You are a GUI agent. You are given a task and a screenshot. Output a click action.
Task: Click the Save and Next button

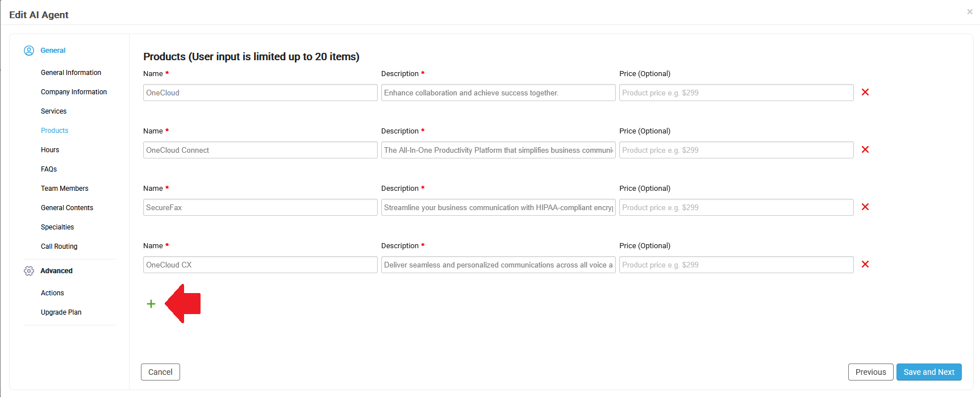coord(929,372)
